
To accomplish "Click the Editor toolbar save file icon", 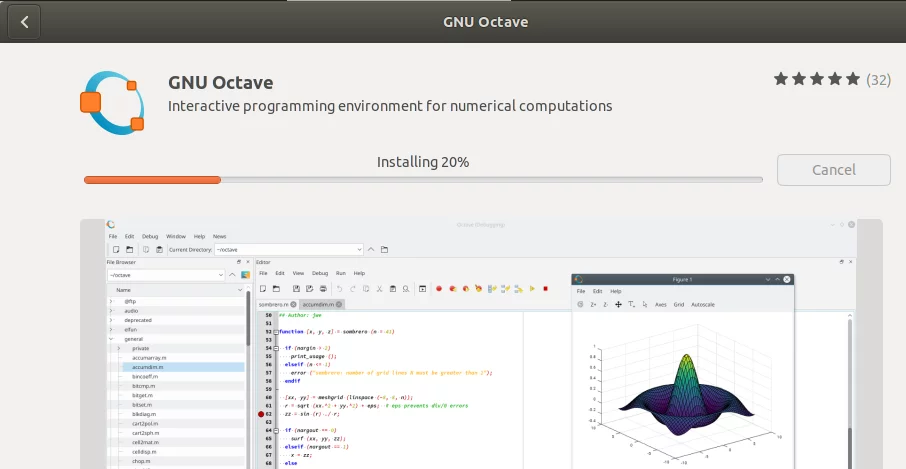I will point(296,289).
